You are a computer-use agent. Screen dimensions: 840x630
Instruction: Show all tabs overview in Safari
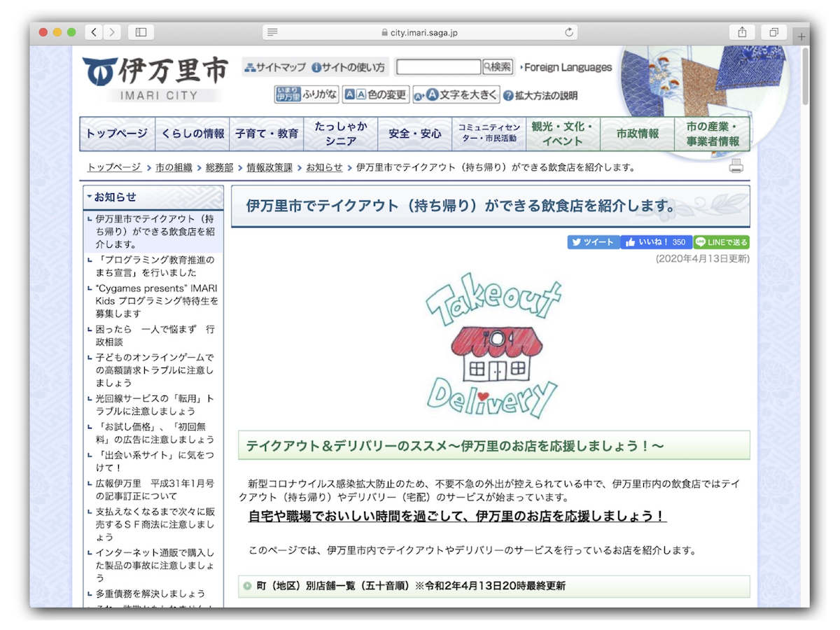tap(774, 32)
